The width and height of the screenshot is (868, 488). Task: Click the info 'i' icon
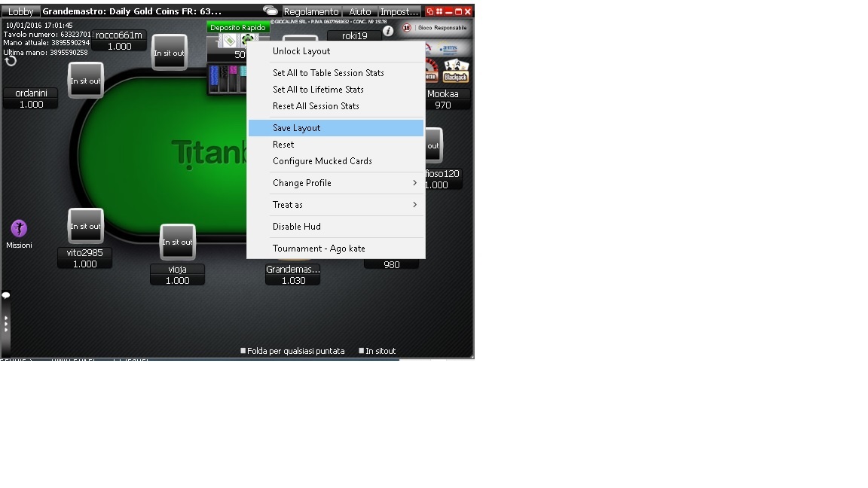coord(388,31)
